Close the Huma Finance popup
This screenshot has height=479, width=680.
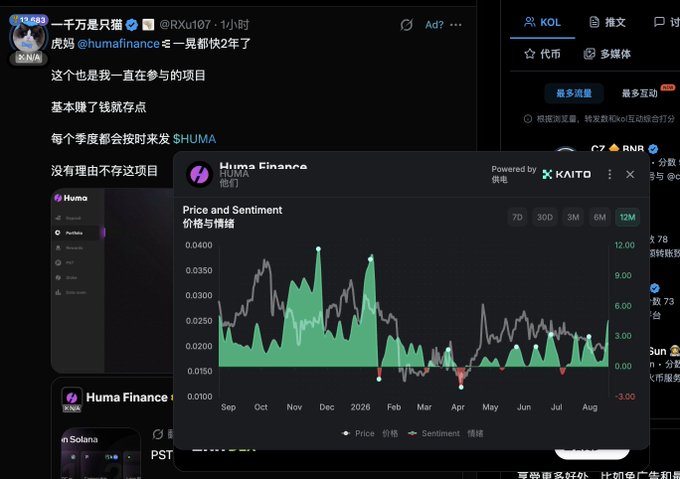630,174
